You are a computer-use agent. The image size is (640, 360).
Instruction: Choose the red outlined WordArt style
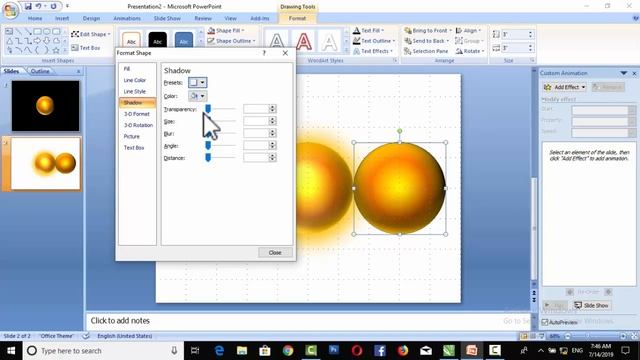tap(303, 41)
